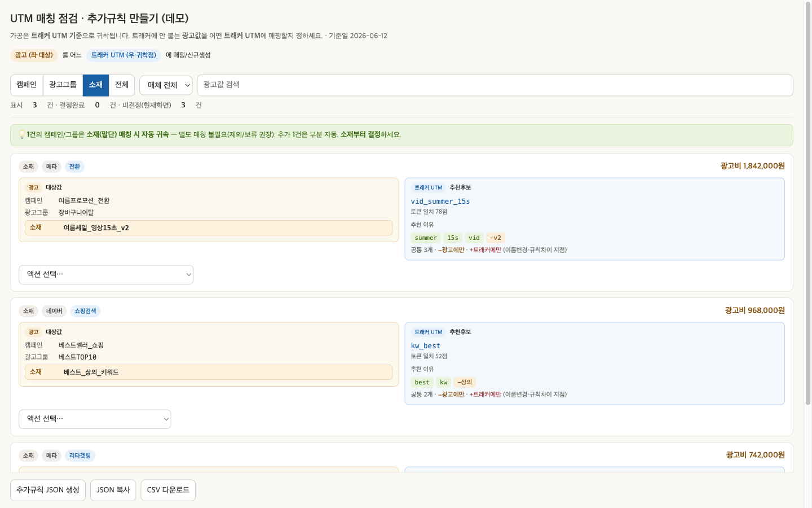812x508 pixels.
Task: Click the 광고 (좌·대상) legend pill
Action: (x=34, y=55)
